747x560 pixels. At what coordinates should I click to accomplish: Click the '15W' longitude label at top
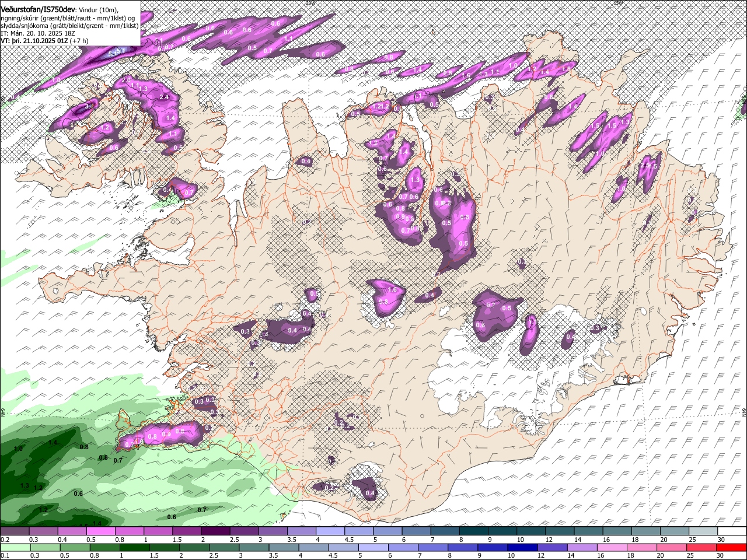point(619,3)
